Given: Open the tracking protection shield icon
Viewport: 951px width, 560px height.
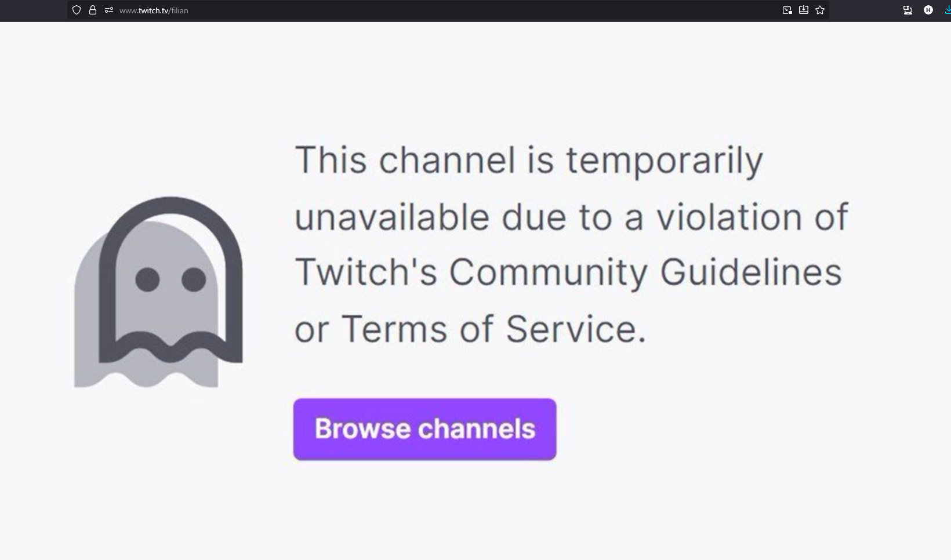Looking at the screenshot, I should [x=77, y=10].
